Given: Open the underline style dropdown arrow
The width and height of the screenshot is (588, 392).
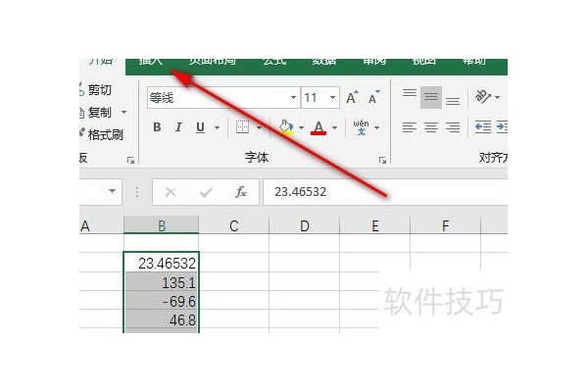Looking at the screenshot, I should coord(217,127).
